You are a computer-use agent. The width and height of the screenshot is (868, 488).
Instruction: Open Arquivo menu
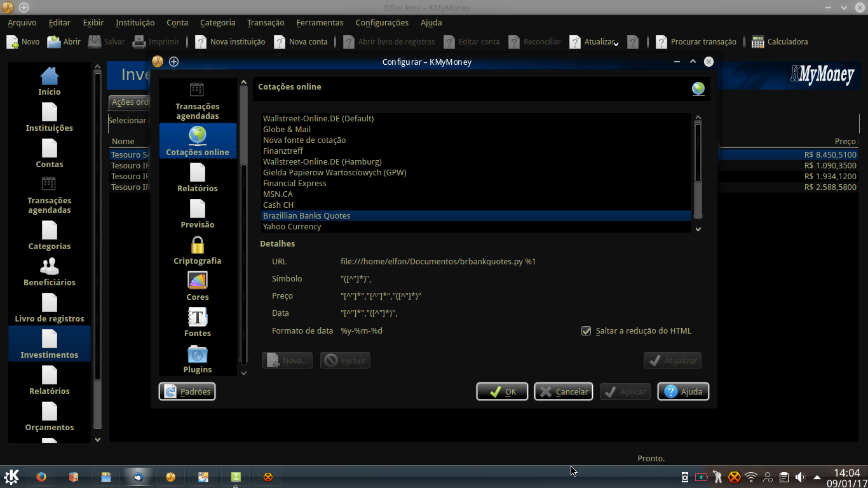[22, 23]
